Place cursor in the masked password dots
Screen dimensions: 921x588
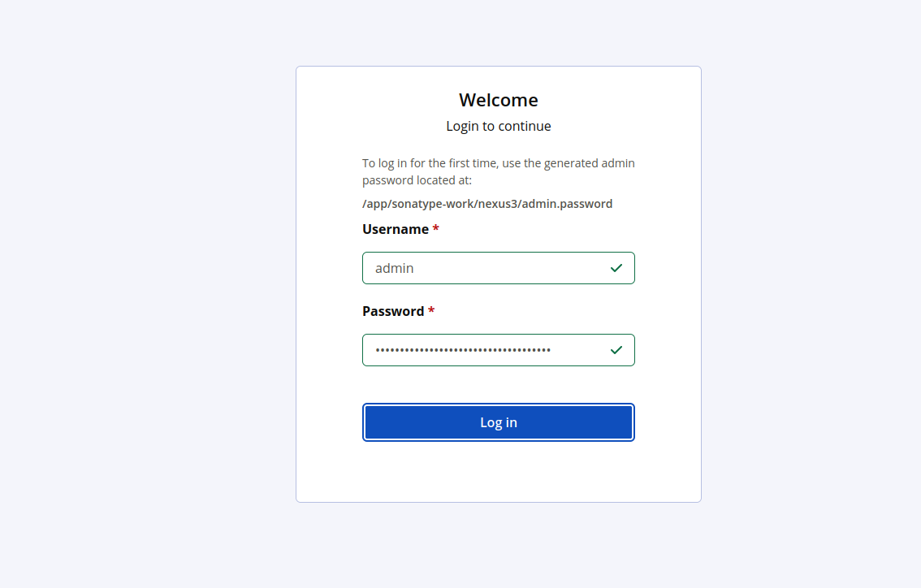point(463,350)
